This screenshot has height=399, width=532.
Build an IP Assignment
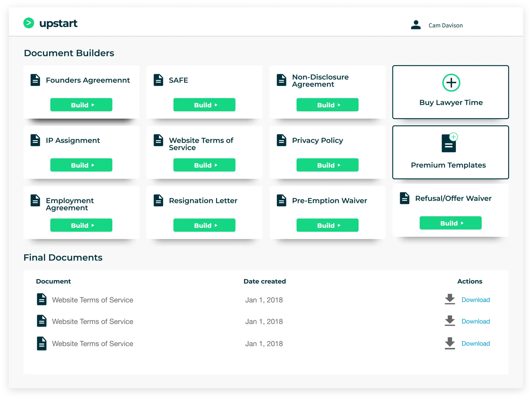pos(81,165)
